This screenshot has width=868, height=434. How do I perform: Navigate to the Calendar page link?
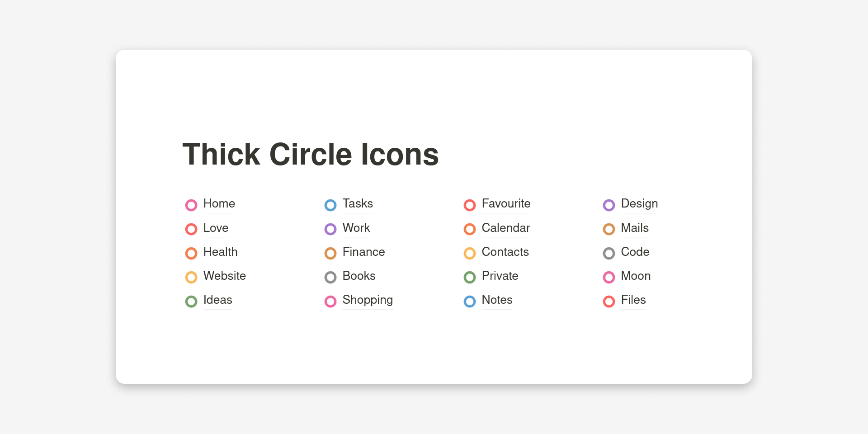[x=505, y=228]
